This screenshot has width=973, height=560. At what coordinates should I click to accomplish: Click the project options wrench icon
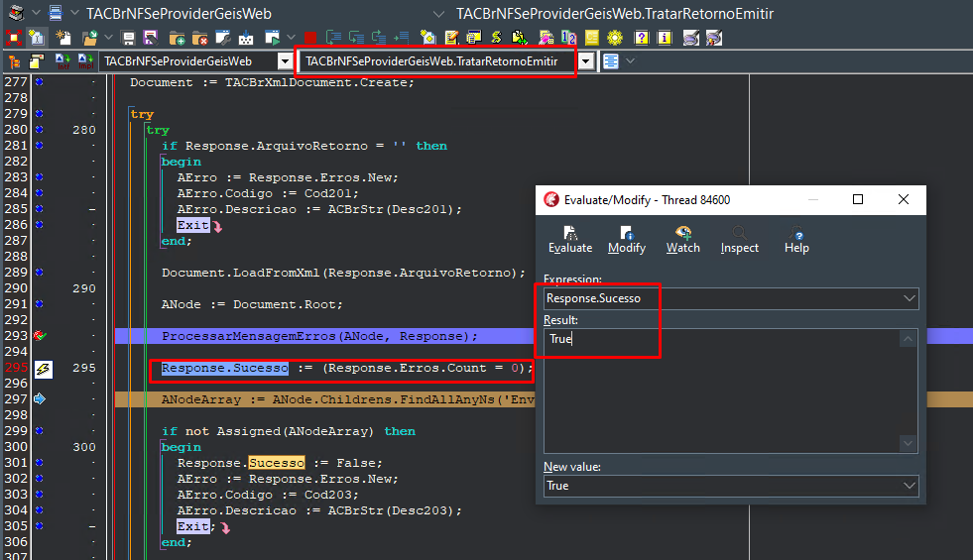pyautogui.click(x=223, y=38)
